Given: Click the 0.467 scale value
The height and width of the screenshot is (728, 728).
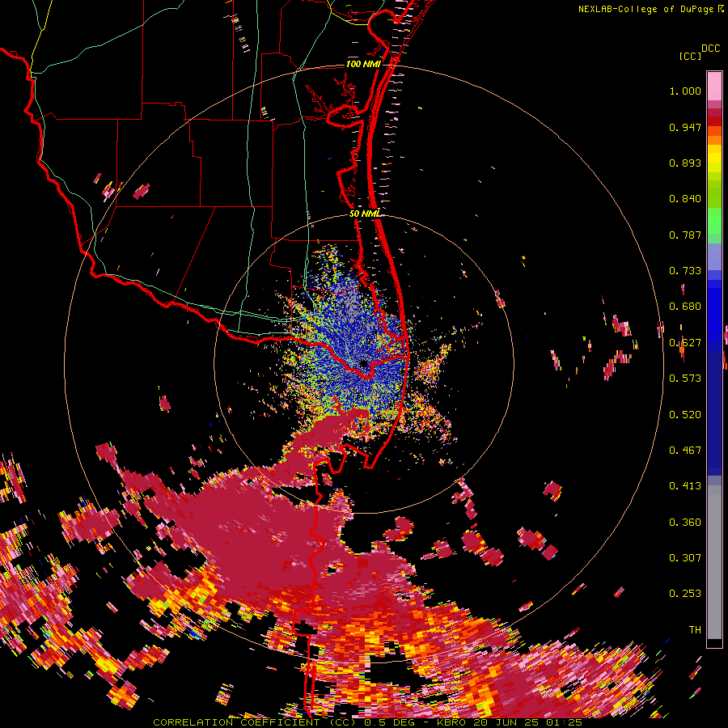Looking at the screenshot, I should [x=685, y=451].
